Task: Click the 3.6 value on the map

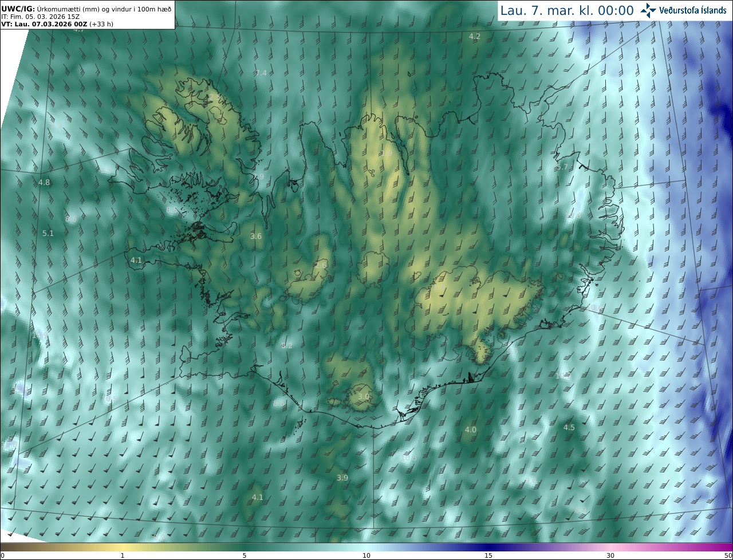Action: pos(256,236)
